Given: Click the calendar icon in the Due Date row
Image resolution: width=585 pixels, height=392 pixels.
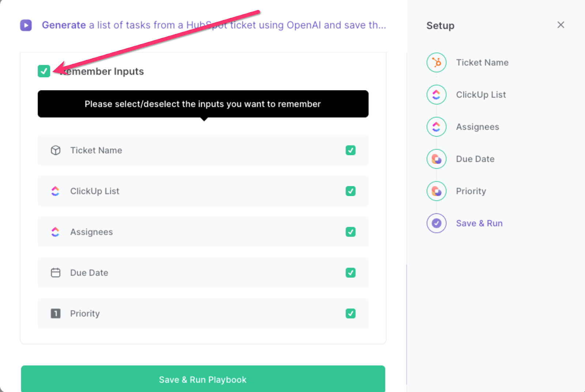Looking at the screenshot, I should click(x=55, y=272).
